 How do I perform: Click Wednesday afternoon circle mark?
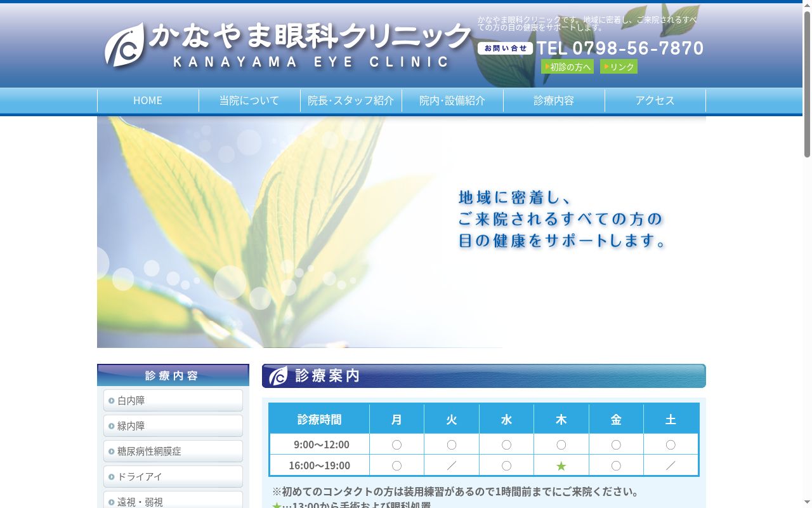point(506,465)
